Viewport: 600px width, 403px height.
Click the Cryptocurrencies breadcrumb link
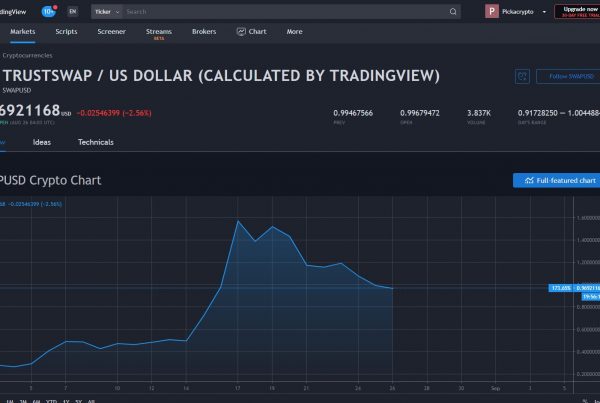(x=27, y=55)
